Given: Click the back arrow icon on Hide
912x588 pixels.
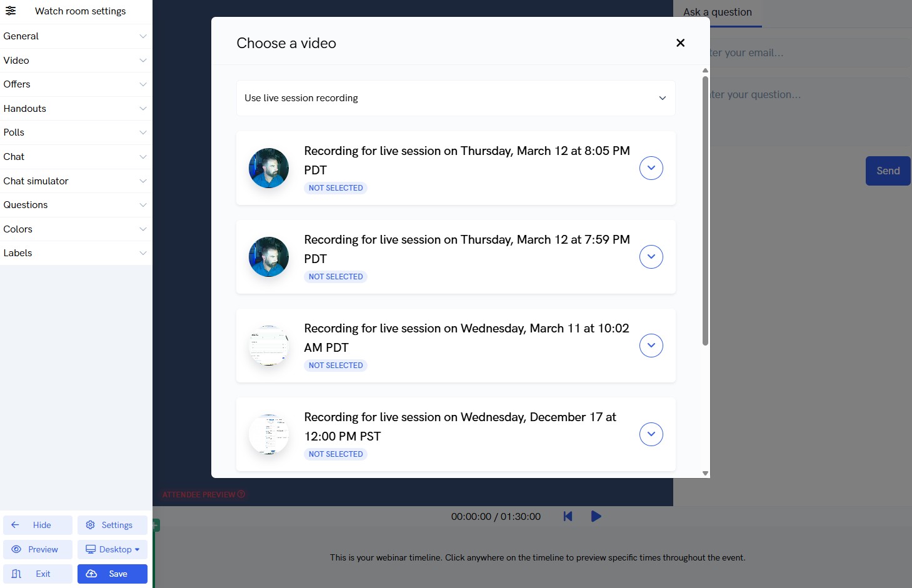Looking at the screenshot, I should [x=15, y=525].
